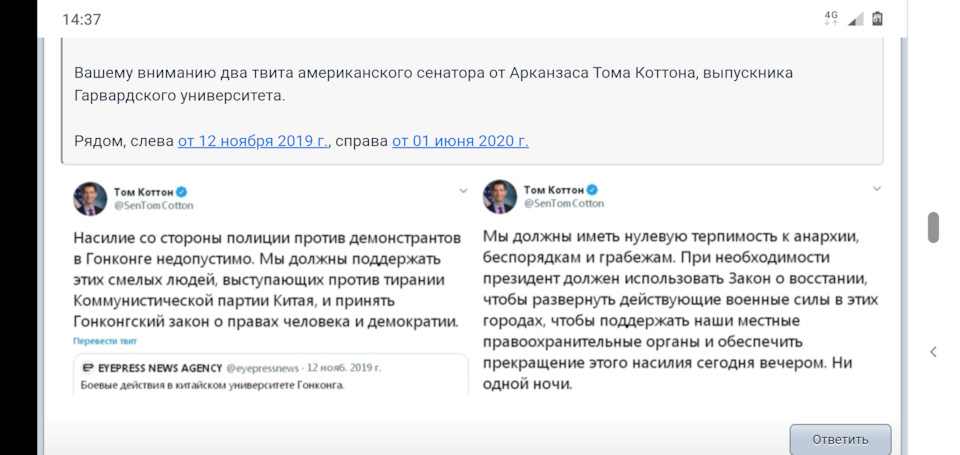Tap the 4G signal indicator
The height and width of the screenshot is (455, 960).
(831, 17)
